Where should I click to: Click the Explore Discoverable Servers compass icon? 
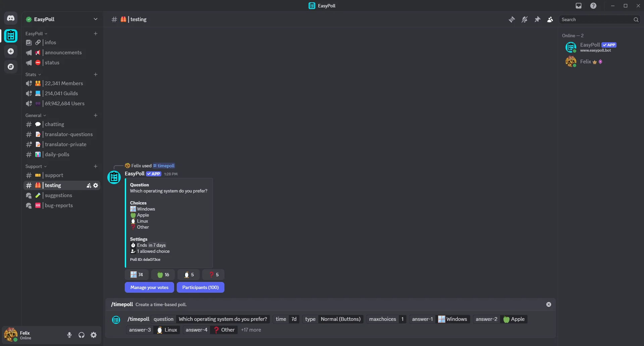tap(11, 67)
